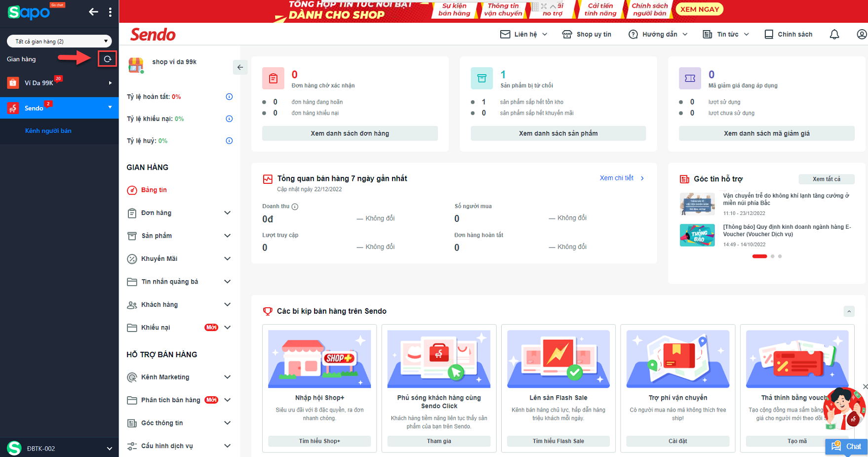The height and width of the screenshot is (457, 868).
Task: Expand the Kênh Marketing menu
Action: [x=227, y=377]
